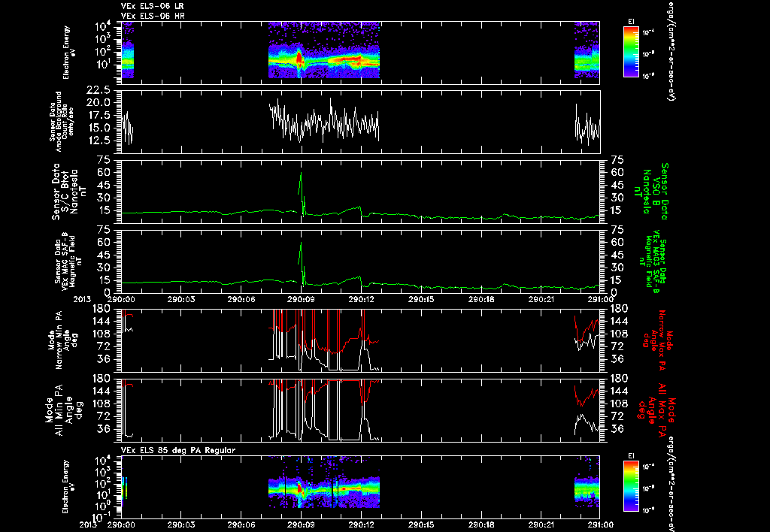This screenshot has height=532, width=770.
Task: Click the "20.0" tick on count rate axis
Action: [x=98, y=103]
